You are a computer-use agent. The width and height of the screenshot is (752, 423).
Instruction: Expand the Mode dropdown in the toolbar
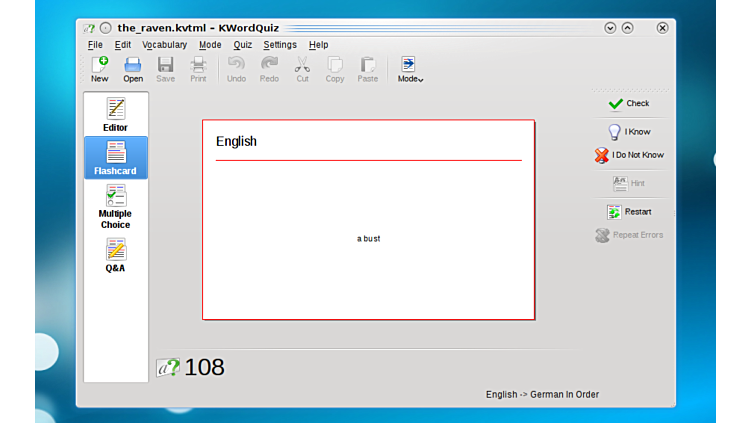[x=410, y=69]
